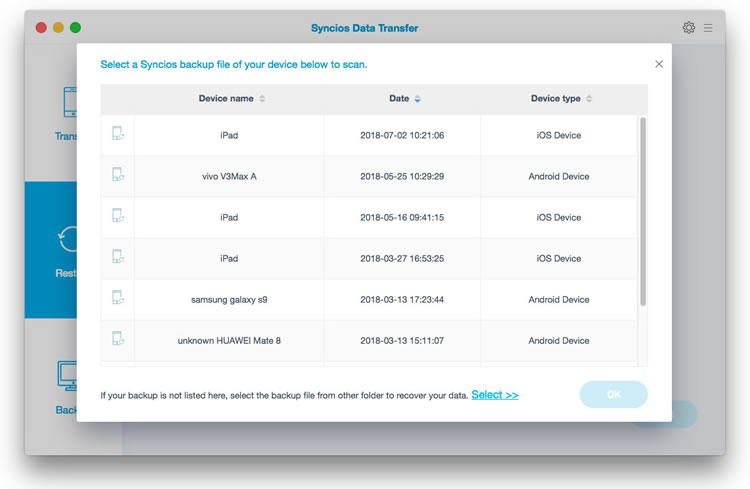This screenshot has width=750, height=489.
Task: Click backup icon for samsung galaxy s9 row
Action: pyautogui.click(x=118, y=298)
